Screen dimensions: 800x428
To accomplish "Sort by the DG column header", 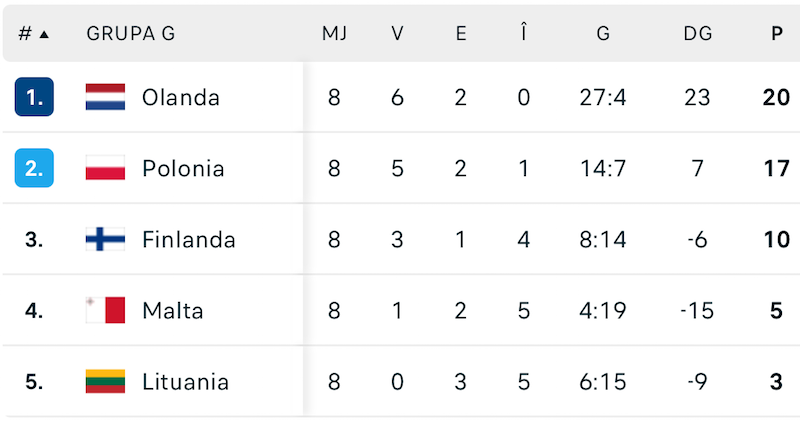I will (x=698, y=33).
